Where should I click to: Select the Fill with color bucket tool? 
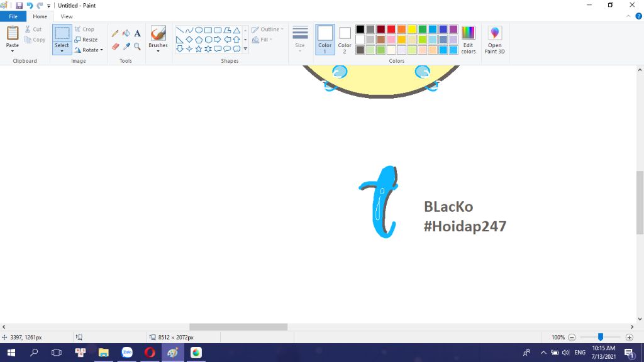pos(126,34)
